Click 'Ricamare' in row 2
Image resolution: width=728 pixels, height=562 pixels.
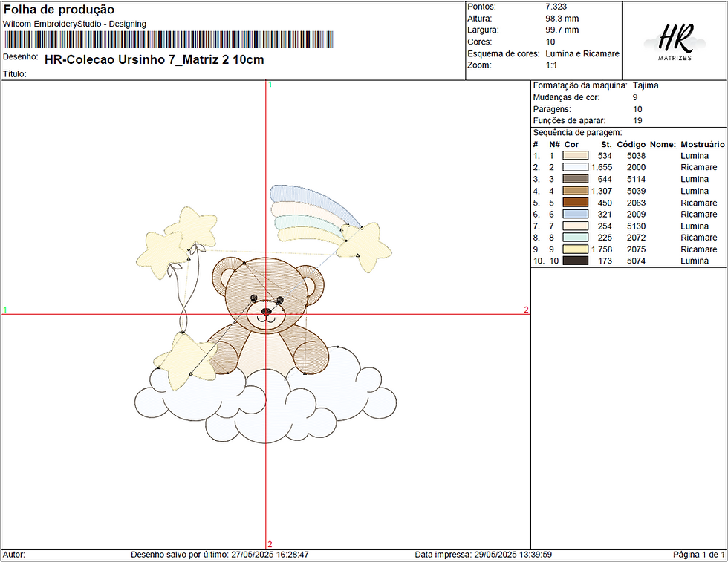[x=699, y=167]
